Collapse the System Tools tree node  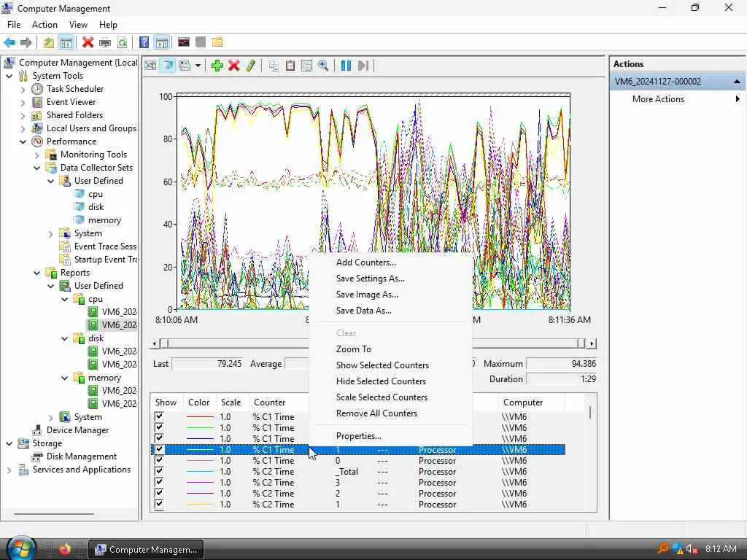click(x=9, y=76)
